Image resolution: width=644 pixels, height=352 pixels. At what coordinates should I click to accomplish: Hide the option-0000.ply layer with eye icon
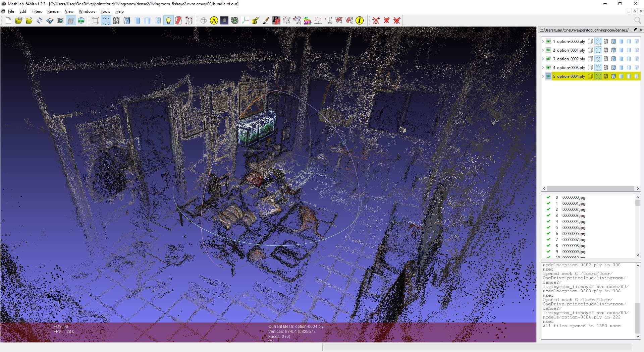click(x=548, y=42)
